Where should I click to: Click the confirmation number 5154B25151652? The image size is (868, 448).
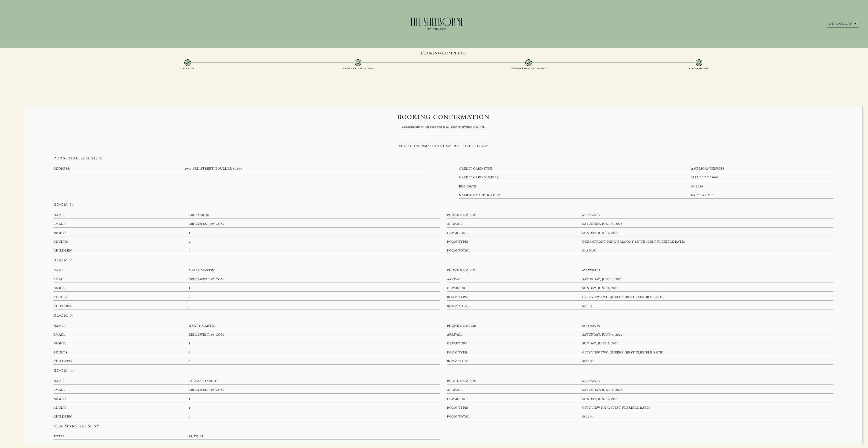pyautogui.click(x=475, y=146)
